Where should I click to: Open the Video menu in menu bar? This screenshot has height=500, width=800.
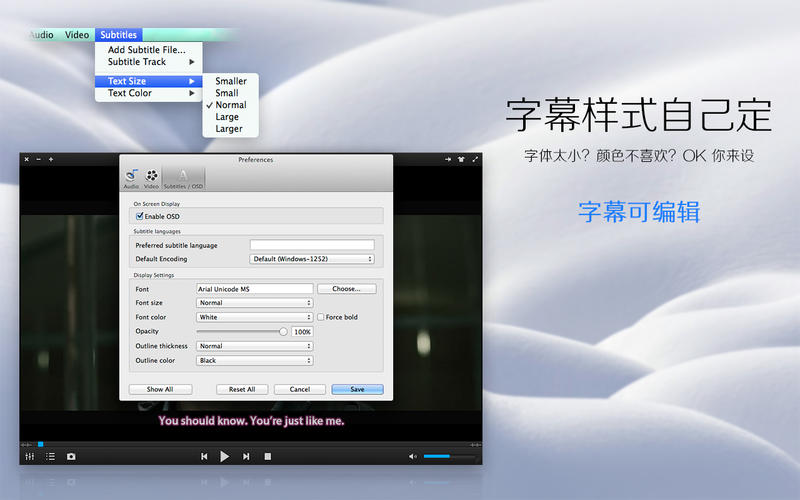pyautogui.click(x=77, y=35)
